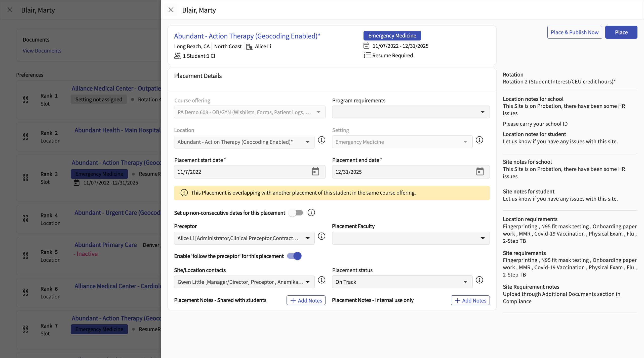Click info icon beside Site/Location contacts
644x358 pixels.
click(x=321, y=280)
